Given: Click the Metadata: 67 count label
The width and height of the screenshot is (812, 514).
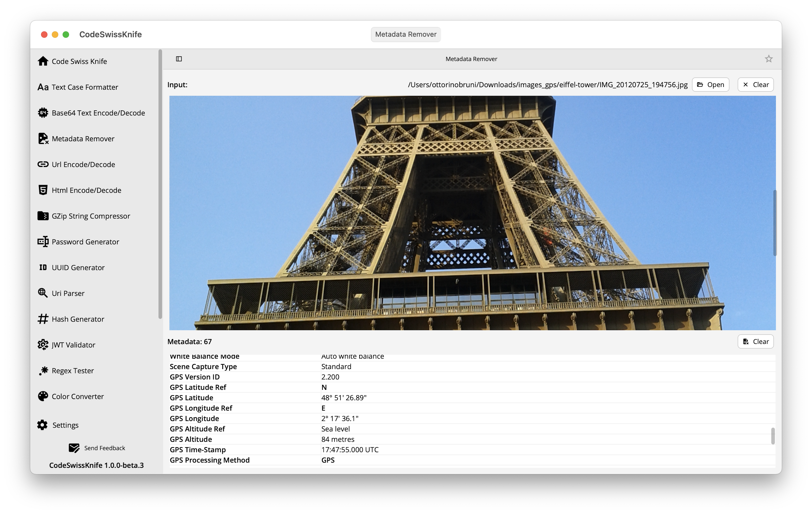Looking at the screenshot, I should (189, 341).
